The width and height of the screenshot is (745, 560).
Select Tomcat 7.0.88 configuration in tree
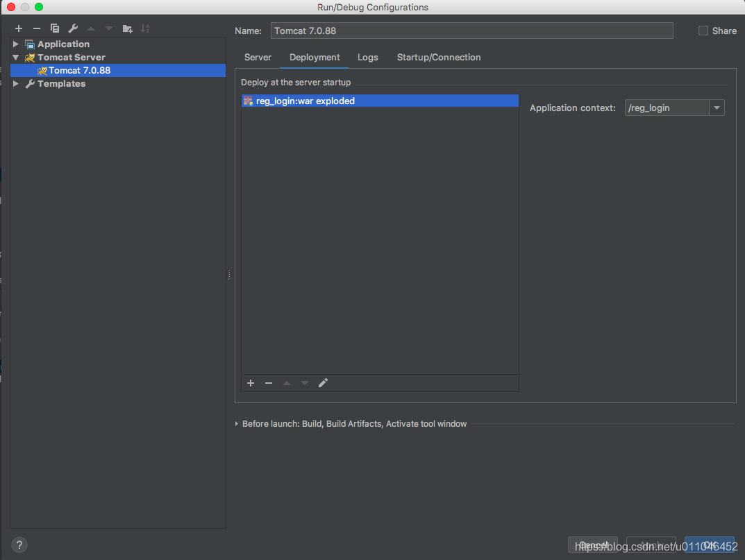pyautogui.click(x=118, y=70)
